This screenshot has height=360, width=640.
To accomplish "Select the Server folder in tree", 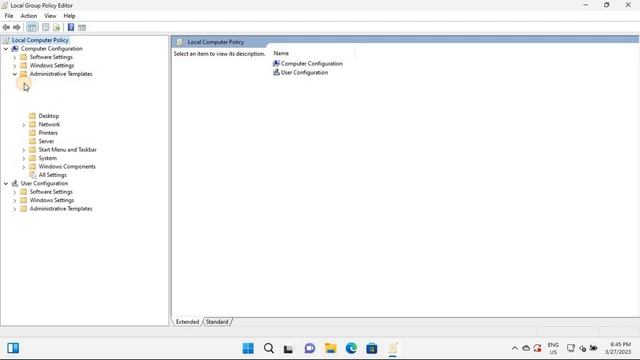I will 46,141.
